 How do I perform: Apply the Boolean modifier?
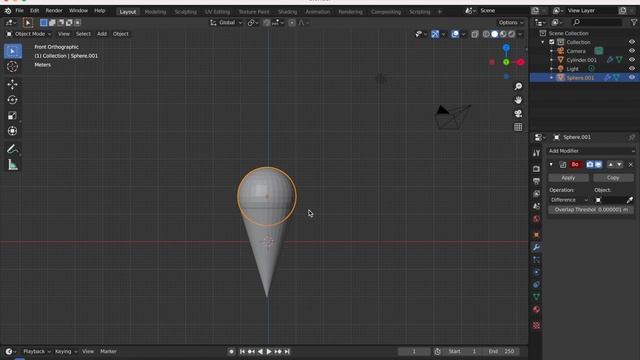point(568,178)
